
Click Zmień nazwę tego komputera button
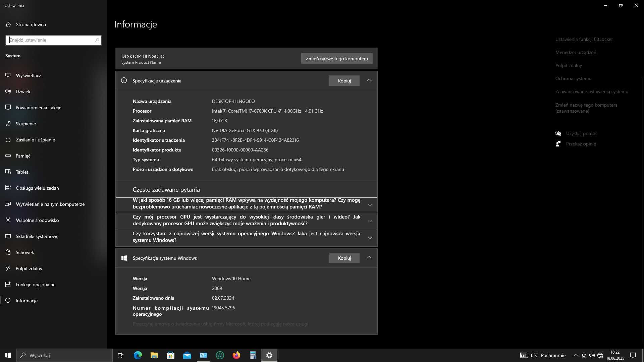point(337,59)
